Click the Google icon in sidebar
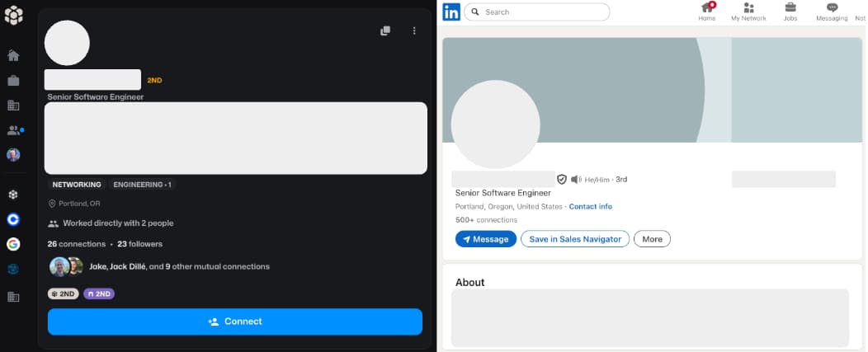 pos(13,244)
